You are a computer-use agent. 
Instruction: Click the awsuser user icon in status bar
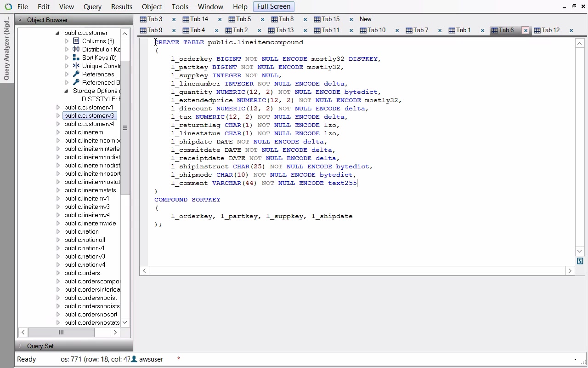(134, 359)
